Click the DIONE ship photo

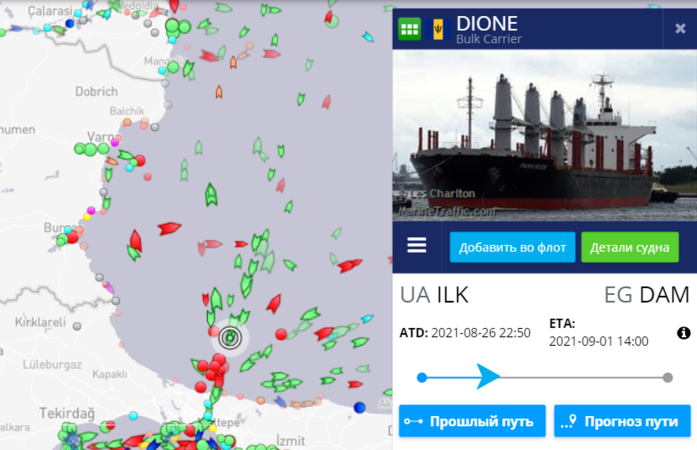coord(545,135)
